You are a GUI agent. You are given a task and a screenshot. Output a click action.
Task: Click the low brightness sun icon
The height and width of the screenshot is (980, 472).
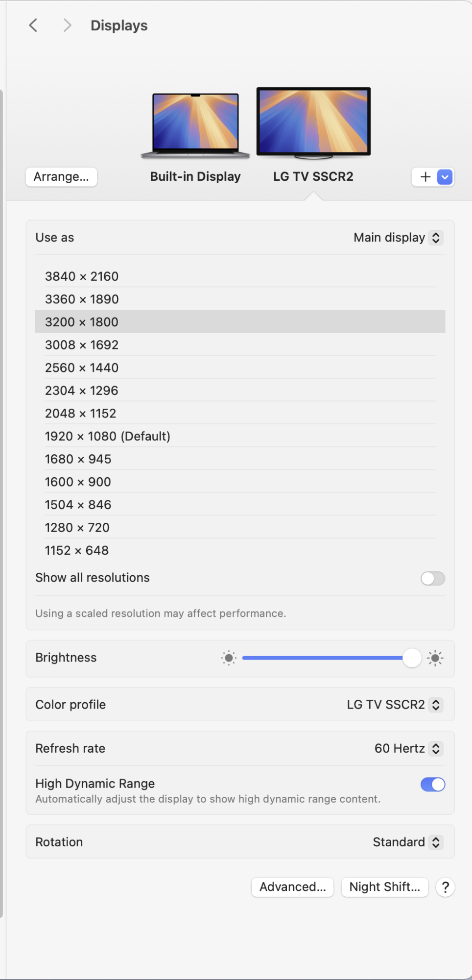pos(229,658)
